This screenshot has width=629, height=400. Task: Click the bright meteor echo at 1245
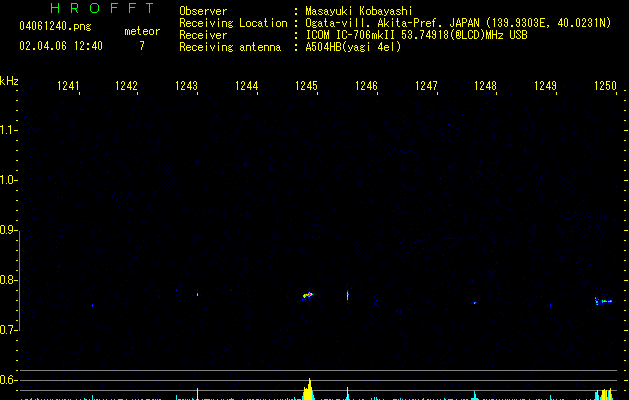(x=308, y=296)
